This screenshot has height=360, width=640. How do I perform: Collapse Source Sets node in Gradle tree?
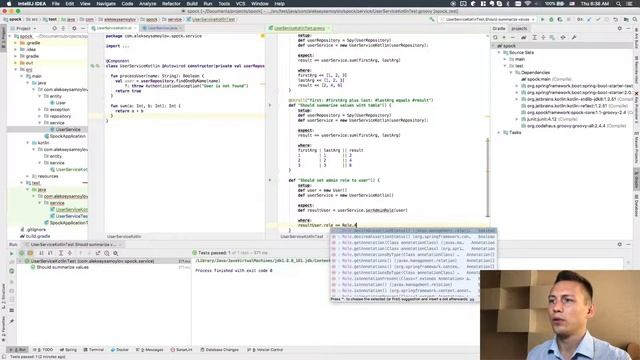pos(499,53)
